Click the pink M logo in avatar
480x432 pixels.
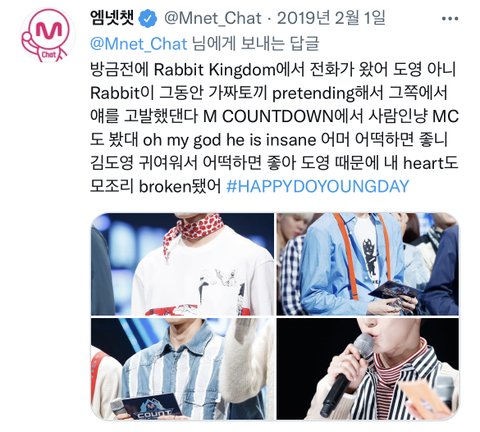coord(49,31)
